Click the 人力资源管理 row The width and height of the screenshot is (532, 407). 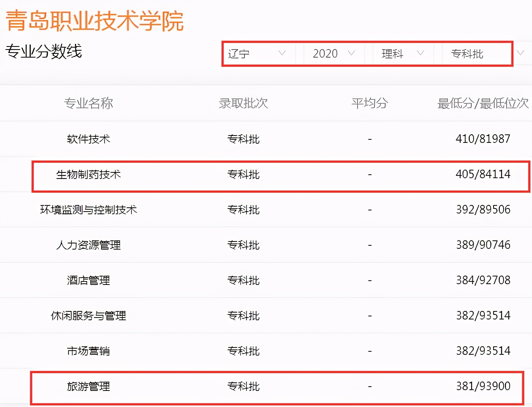click(x=88, y=245)
